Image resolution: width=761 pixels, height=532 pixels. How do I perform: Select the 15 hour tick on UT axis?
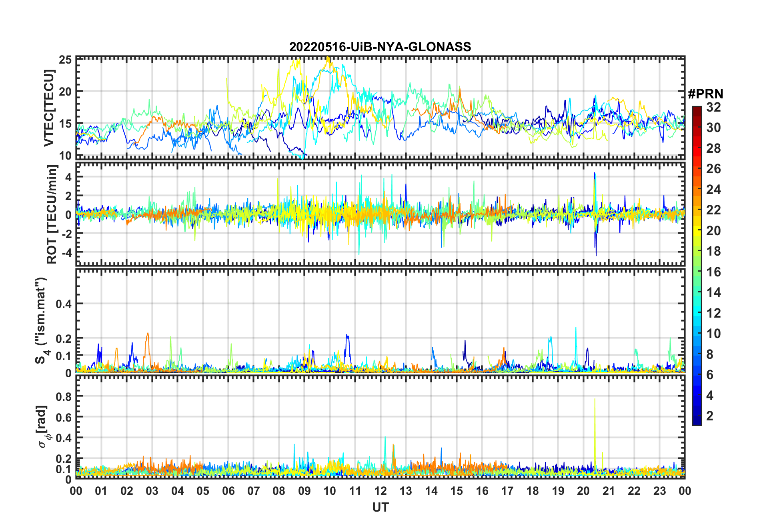tap(457, 491)
